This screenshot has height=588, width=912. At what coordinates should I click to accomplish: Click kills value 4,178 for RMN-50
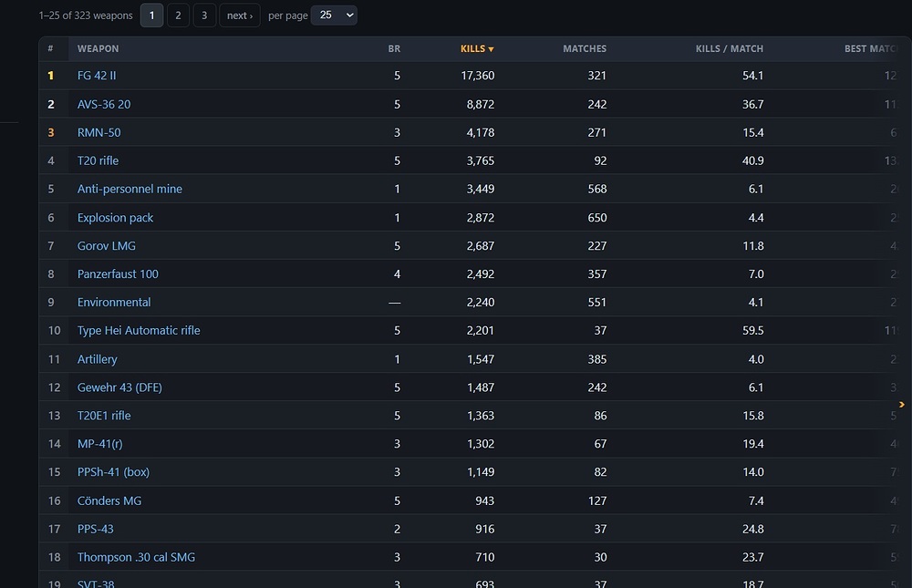pyautogui.click(x=481, y=132)
